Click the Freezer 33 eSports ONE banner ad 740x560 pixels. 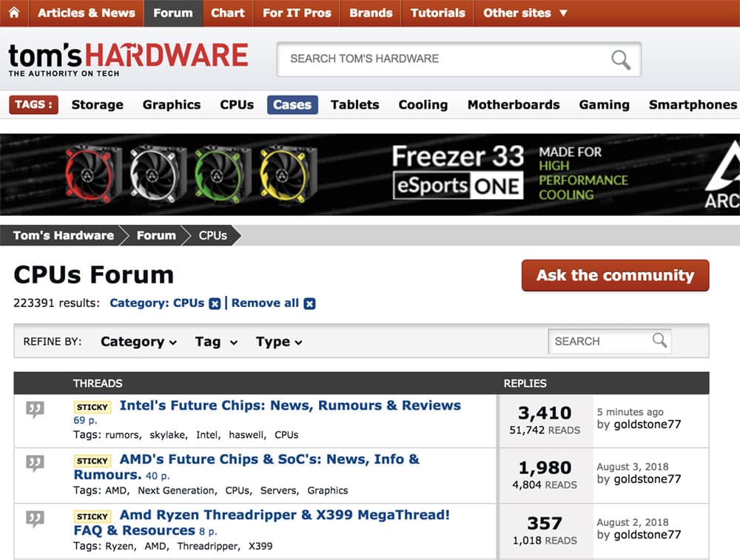370,175
